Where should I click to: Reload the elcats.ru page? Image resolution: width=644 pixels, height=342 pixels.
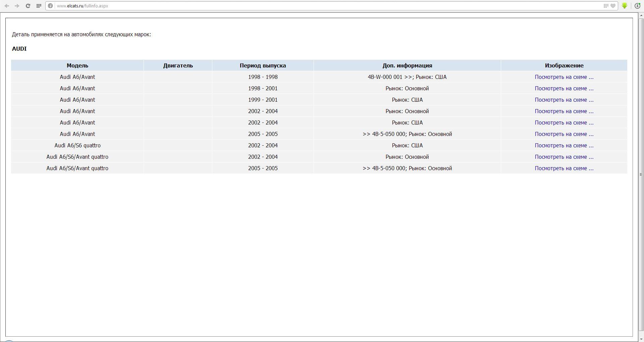pyautogui.click(x=28, y=6)
